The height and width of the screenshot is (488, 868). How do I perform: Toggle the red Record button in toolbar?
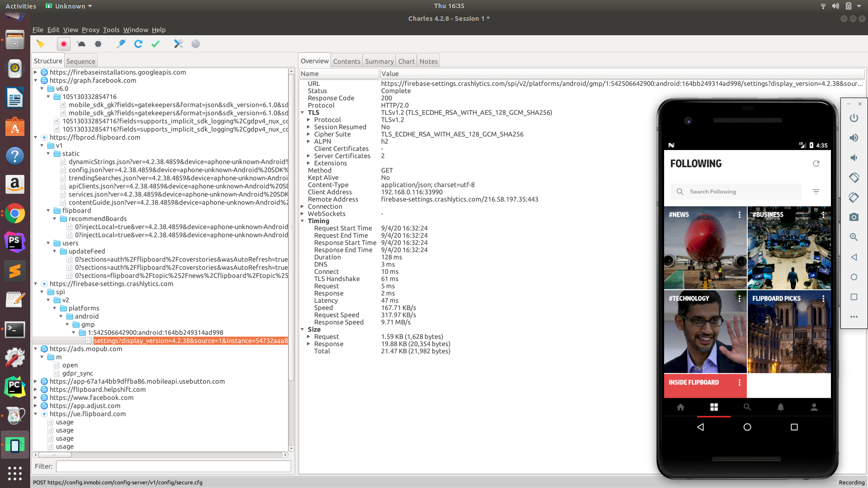tap(64, 44)
